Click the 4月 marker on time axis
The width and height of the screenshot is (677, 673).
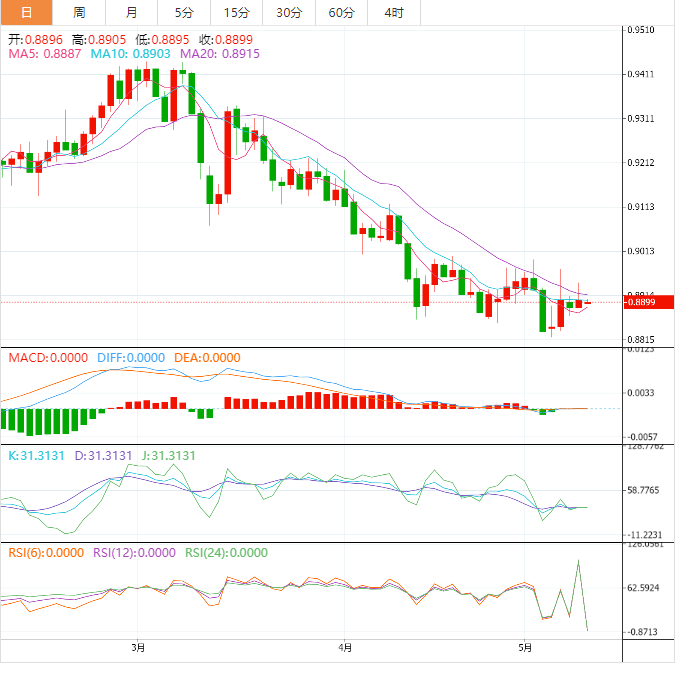[x=344, y=647]
